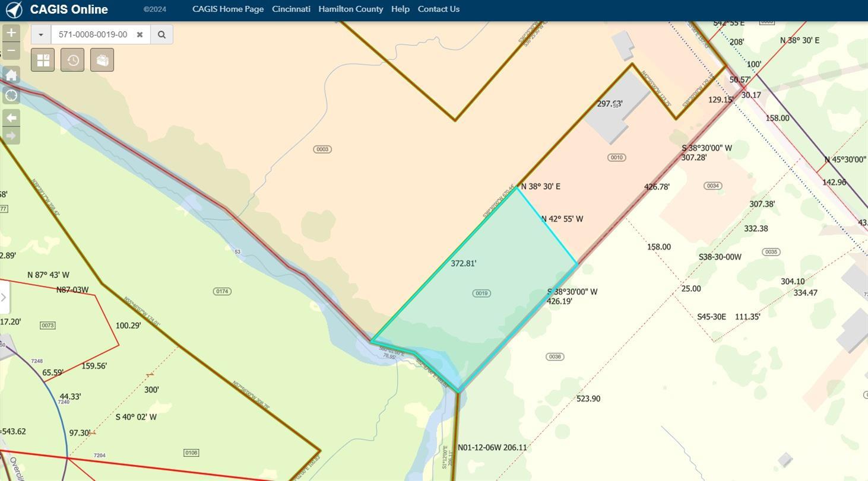Open the historical imagery clock button
The height and width of the screenshot is (481, 868).
72,60
